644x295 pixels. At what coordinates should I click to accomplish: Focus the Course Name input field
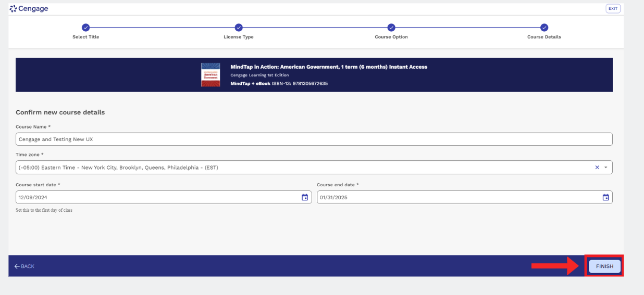(x=314, y=139)
